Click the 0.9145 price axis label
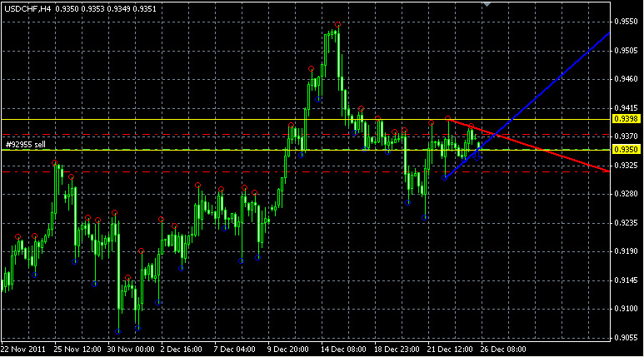The width and height of the screenshot is (644, 357). 627,280
